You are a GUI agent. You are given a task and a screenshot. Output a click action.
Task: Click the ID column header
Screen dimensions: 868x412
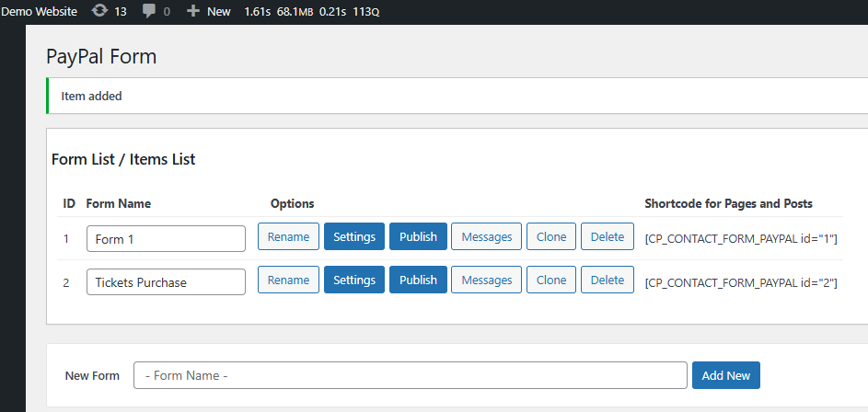[69, 203]
